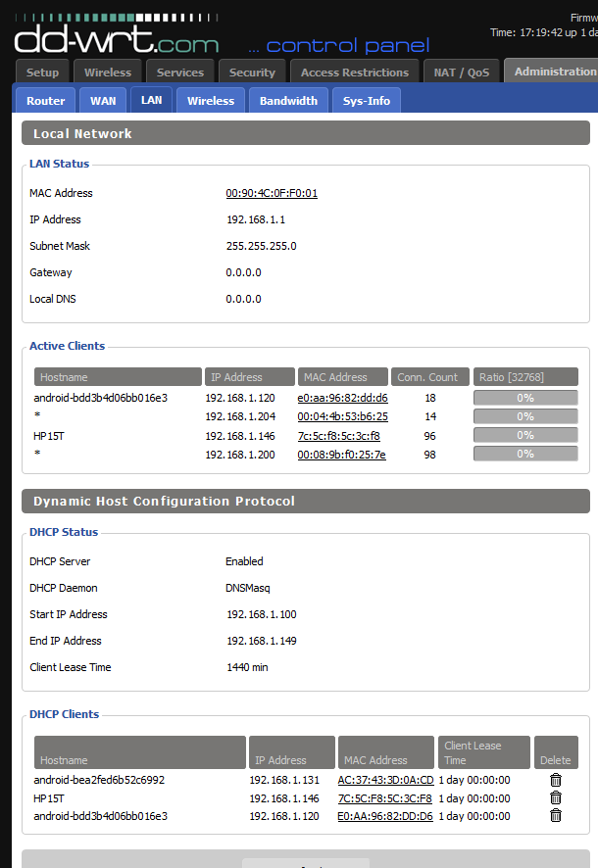Screen dimensions: 598x868
Task: Switch to the Router status sub-tab
Action: [x=45, y=101]
